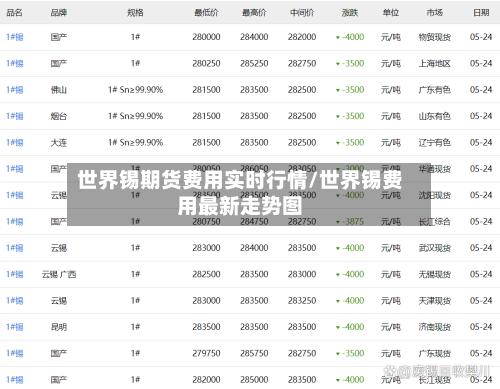
Task: Open the 1#锡 link in the 广东有色 row
Action: pos(15,90)
